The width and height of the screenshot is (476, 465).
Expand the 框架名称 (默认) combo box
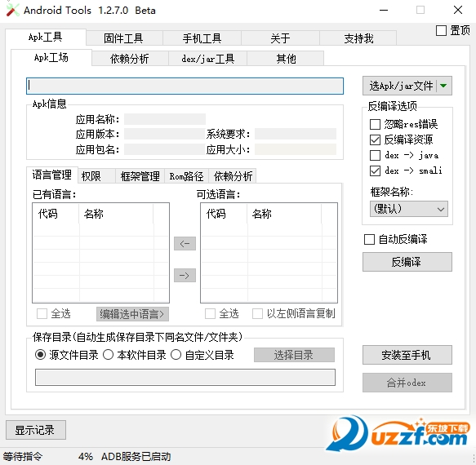click(x=408, y=209)
